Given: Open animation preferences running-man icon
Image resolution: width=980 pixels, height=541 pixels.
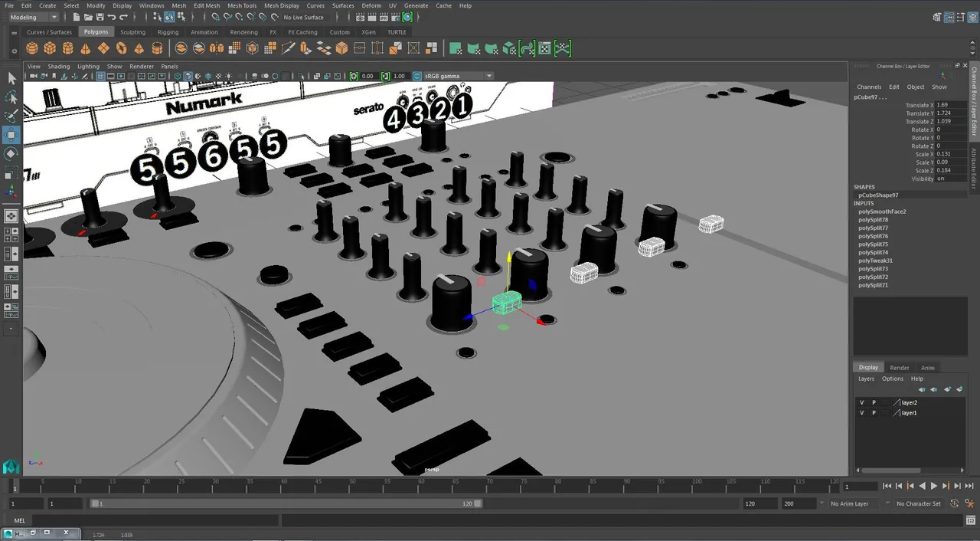Looking at the screenshot, I should [968, 503].
